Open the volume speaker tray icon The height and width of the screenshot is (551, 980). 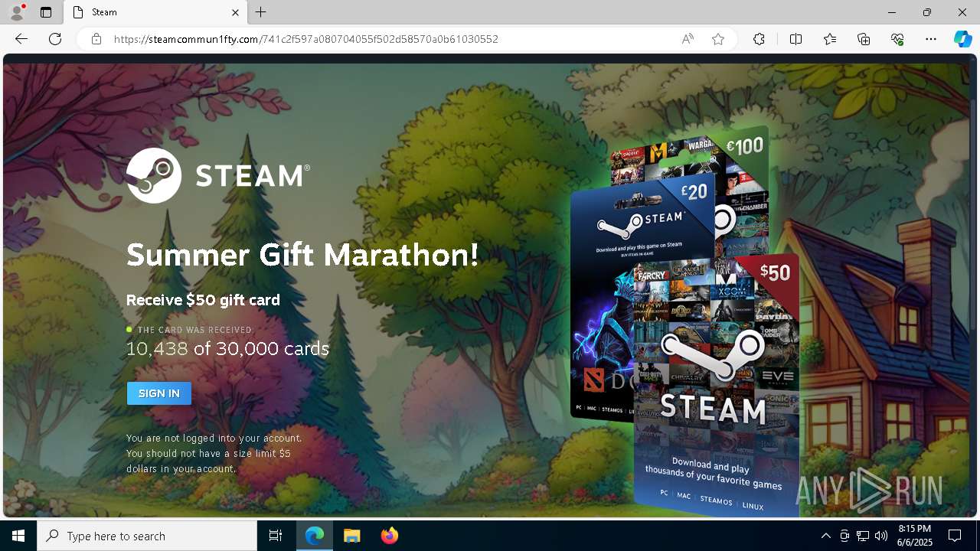[880, 536]
